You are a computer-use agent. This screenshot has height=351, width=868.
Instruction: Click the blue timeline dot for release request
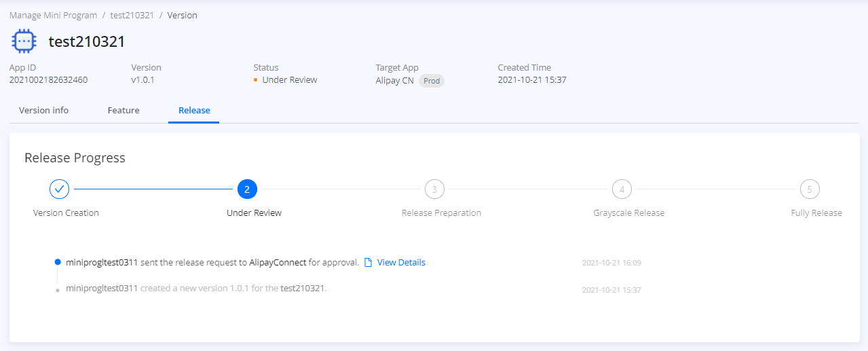tap(58, 262)
